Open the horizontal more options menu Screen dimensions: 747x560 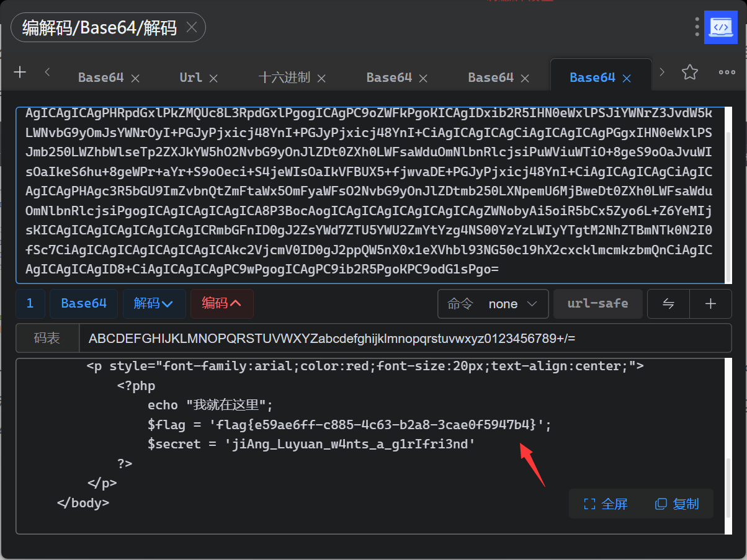[x=727, y=72]
